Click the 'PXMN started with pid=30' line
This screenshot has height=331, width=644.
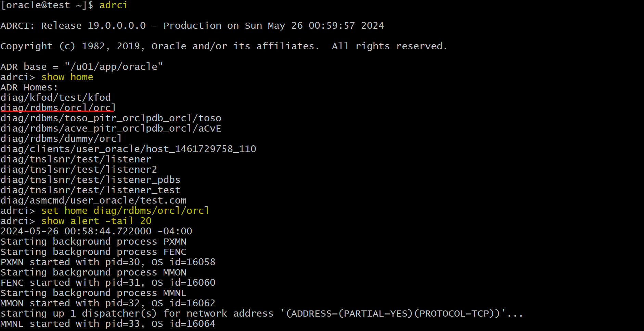(108, 262)
